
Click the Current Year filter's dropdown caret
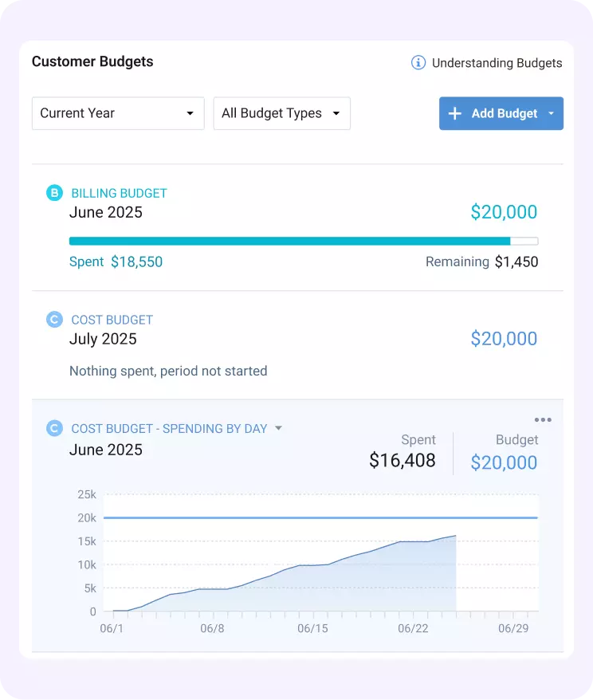point(190,113)
